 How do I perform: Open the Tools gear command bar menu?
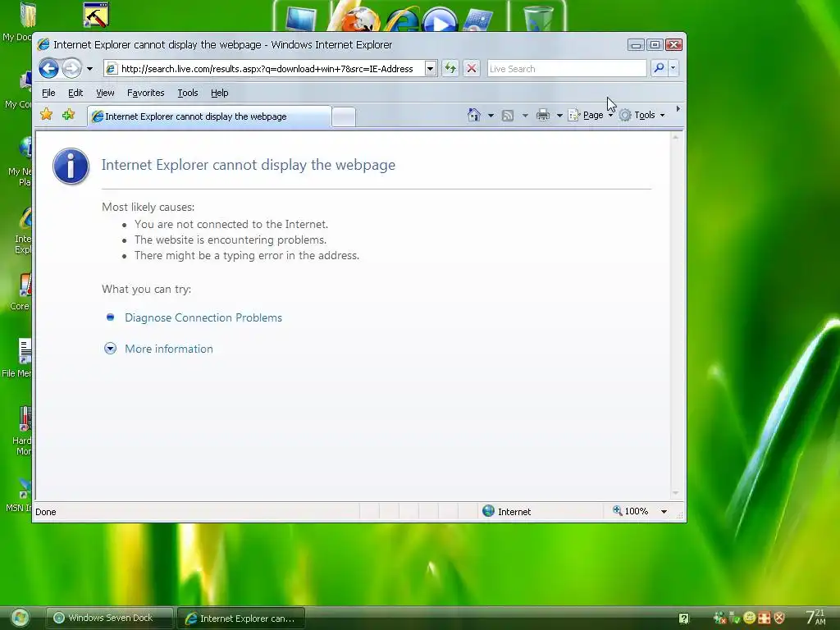(x=641, y=115)
